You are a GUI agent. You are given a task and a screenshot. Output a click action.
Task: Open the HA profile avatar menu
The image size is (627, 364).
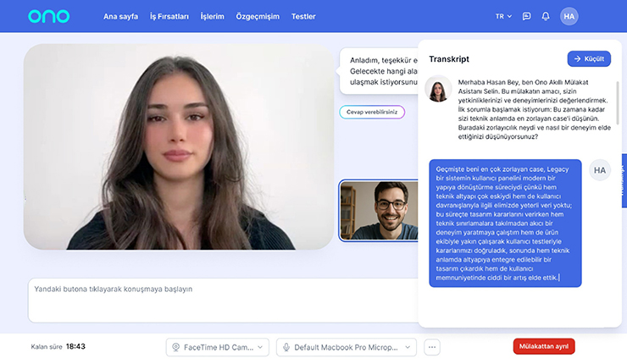569,16
